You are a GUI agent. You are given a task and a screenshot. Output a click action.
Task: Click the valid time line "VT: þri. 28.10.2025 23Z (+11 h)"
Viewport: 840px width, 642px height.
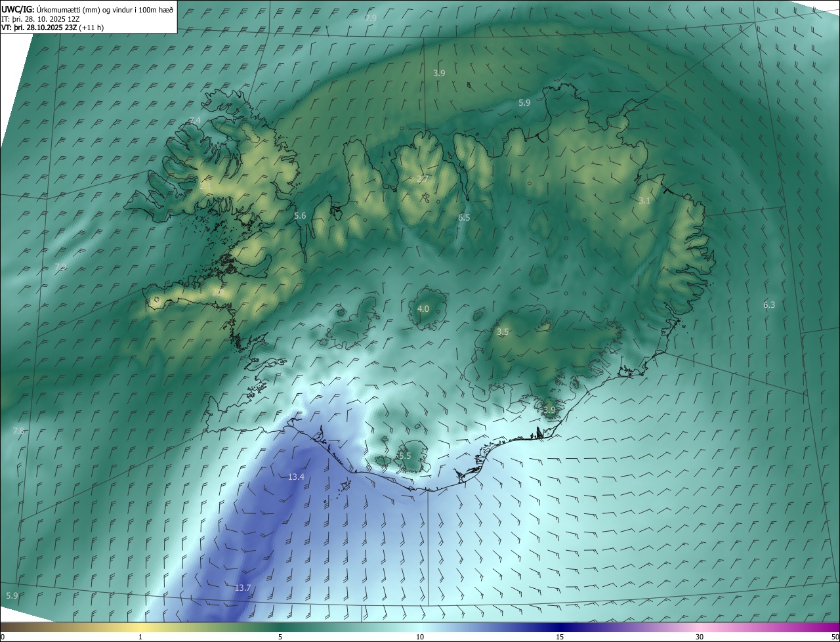pyautogui.click(x=52, y=28)
